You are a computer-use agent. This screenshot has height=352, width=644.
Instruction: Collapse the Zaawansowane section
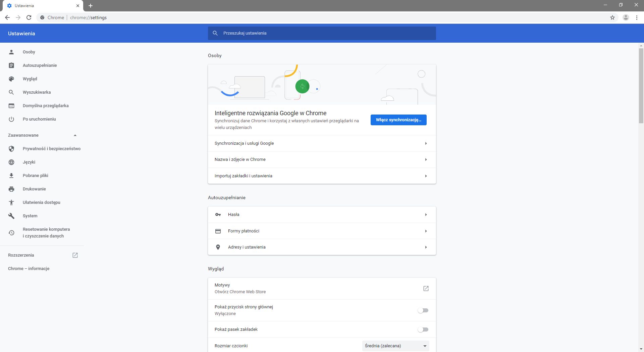(x=75, y=135)
